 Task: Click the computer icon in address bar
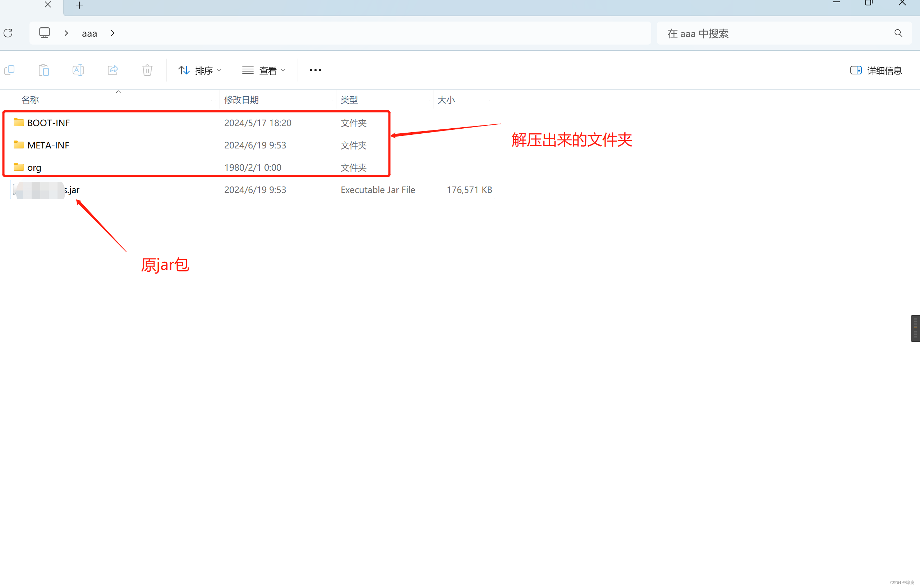point(44,33)
